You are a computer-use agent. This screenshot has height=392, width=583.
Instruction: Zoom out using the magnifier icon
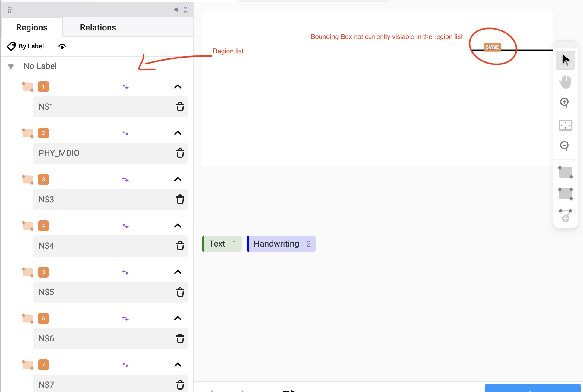(565, 146)
